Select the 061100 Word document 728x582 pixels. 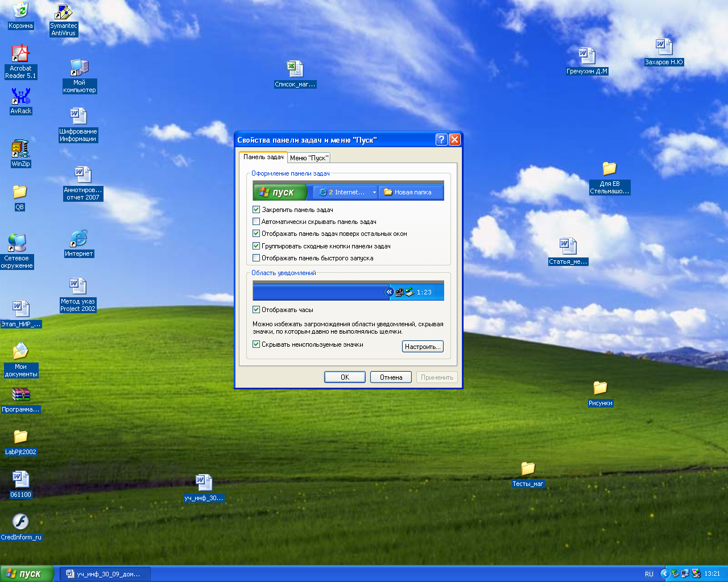(x=20, y=485)
